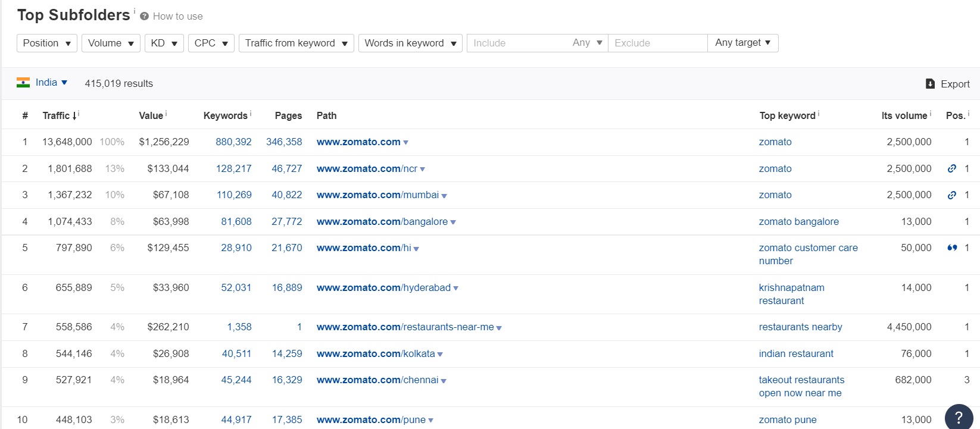Open the www.zomato.com/hyderabad path link
This screenshot has width=980, height=429.
(383, 287)
